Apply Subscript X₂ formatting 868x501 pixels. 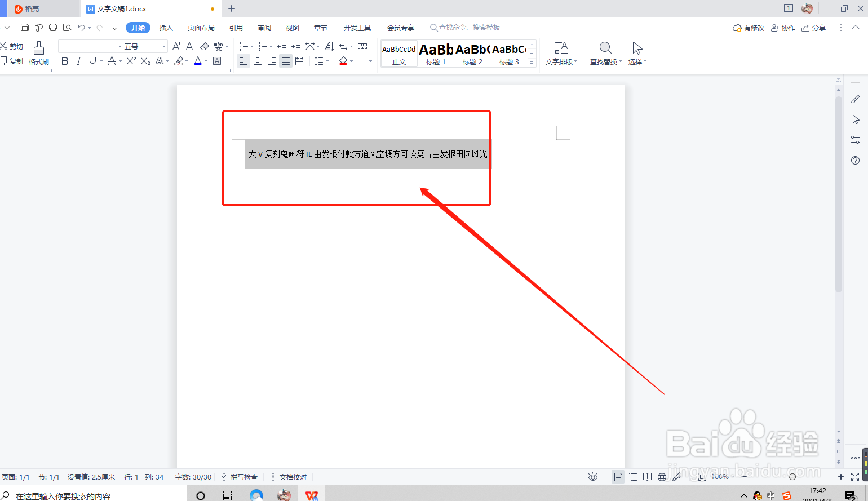[x=145, y=61]
